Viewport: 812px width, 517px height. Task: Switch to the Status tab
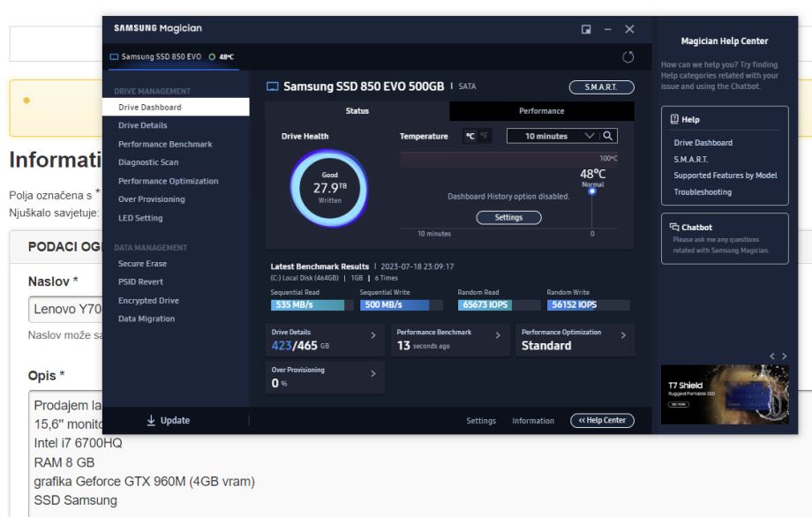(x=357, y=111)
